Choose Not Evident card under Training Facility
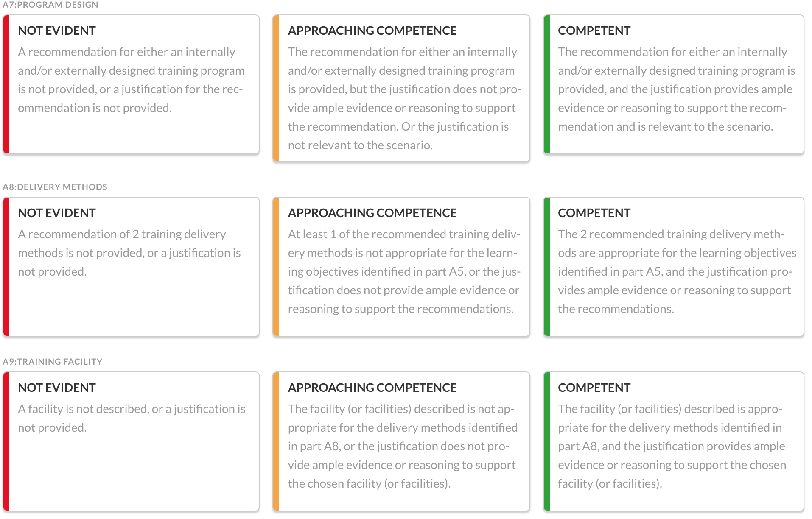Viewport: 812px width, 519px height. [131, 441]
